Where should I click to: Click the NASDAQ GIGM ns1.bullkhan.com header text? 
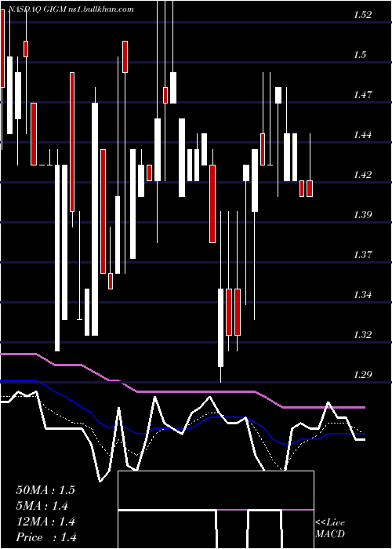71,9
